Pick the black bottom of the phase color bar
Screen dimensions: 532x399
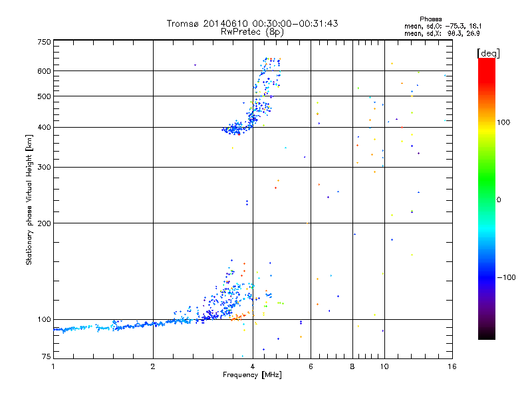487,336
